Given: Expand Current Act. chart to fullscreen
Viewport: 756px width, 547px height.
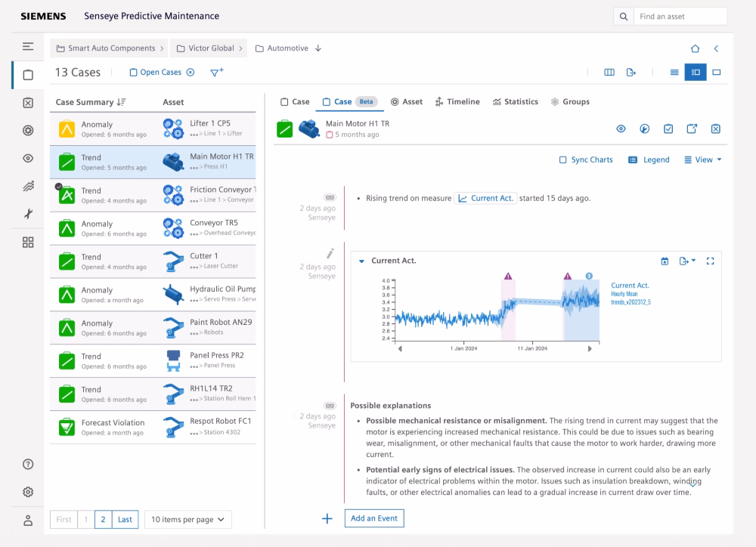Looking at the screenshot, I should coord(710,261).
